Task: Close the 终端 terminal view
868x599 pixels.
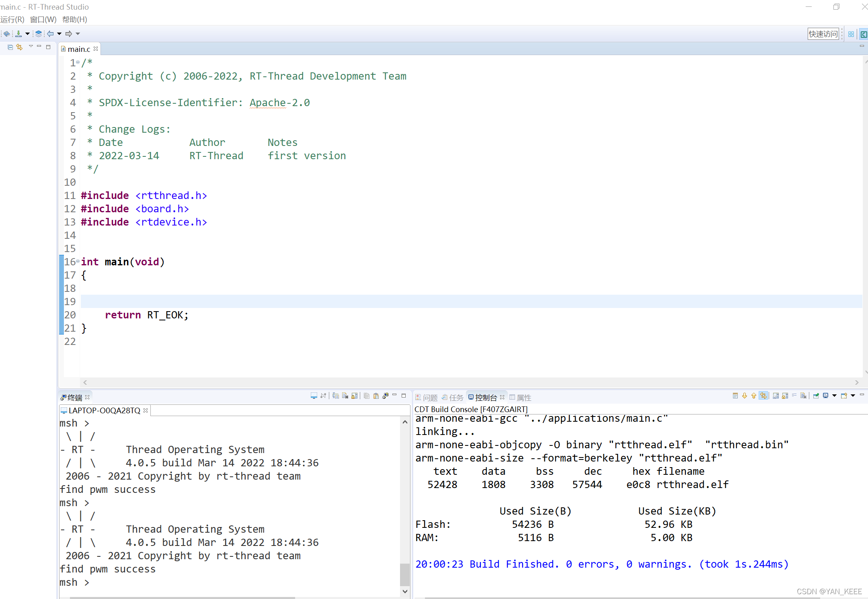Action: pos(87,397)
